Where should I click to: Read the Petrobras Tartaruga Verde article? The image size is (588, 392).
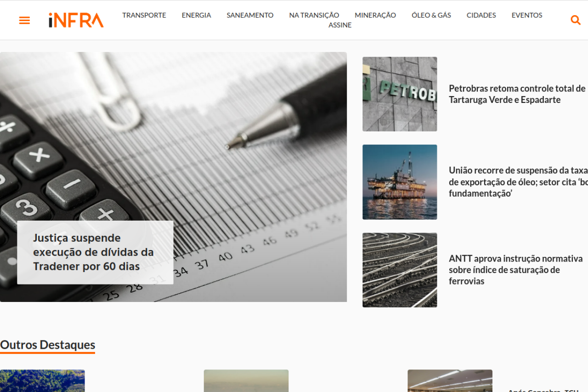pos(517,94)
